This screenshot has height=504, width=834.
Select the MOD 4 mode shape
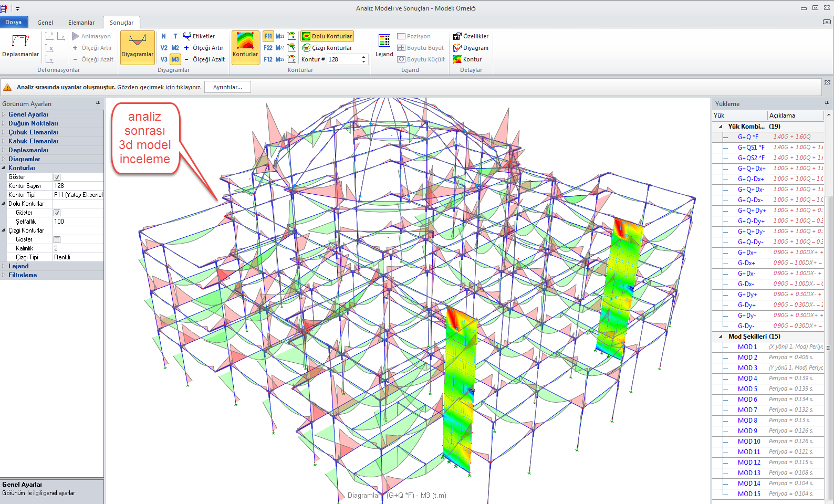(747, 379)
